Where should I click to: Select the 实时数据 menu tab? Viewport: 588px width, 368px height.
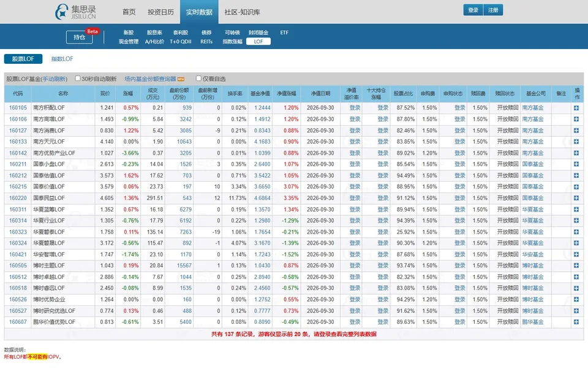[x=199, y=12]
